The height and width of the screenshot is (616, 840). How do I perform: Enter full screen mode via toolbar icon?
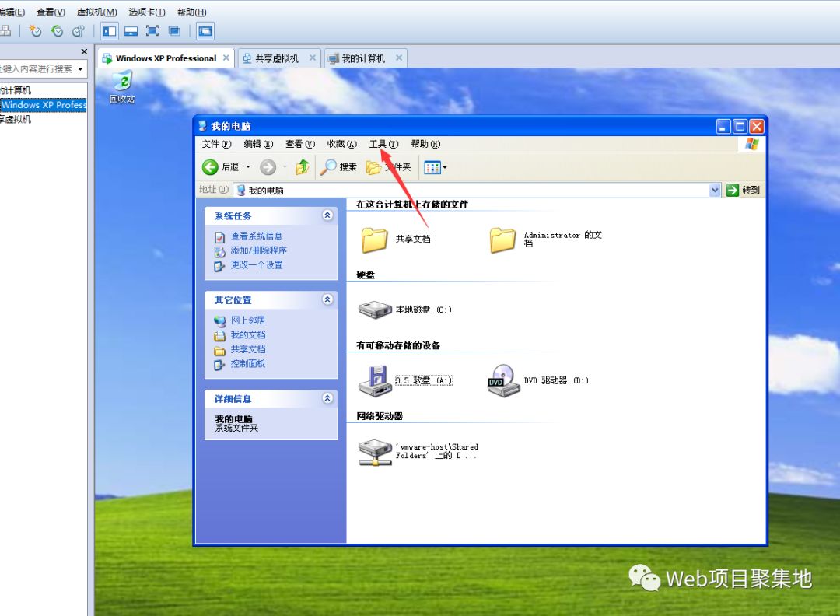click(x=152, y=31)
